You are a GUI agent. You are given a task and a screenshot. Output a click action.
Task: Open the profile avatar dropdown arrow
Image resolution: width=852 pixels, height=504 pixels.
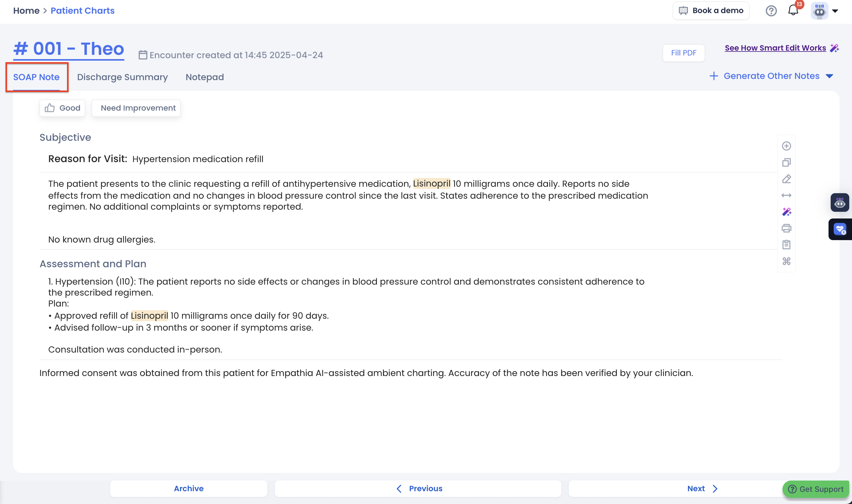pyautogui.click(x=835, y=11)
